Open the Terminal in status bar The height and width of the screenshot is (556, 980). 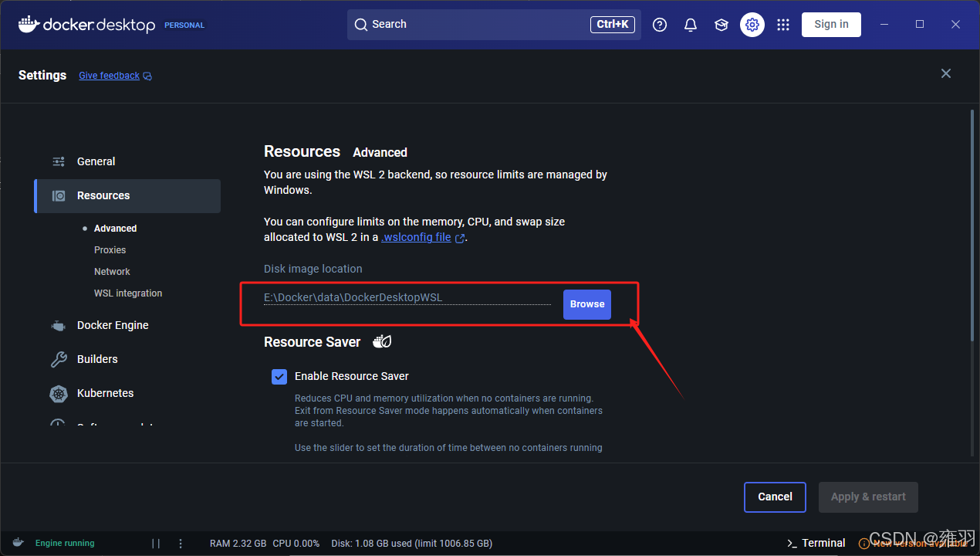click(816, 543)
